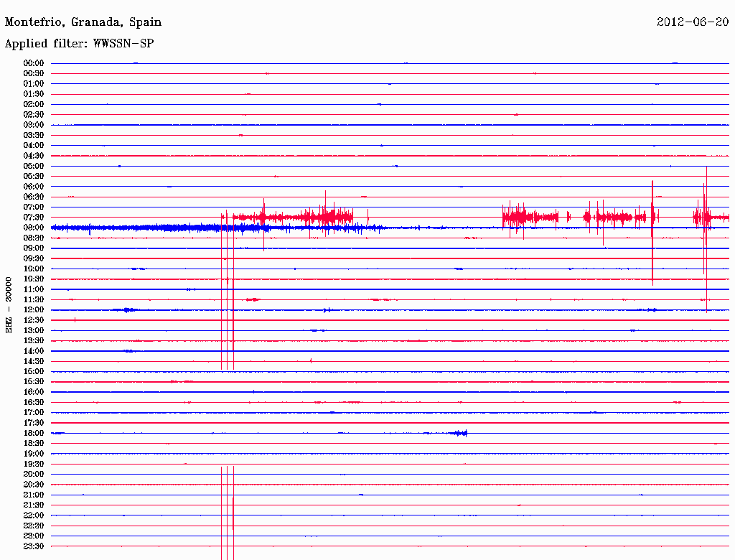735x560 pixels.
Task: Select the 06:00 time label
Action: (34, 186)
